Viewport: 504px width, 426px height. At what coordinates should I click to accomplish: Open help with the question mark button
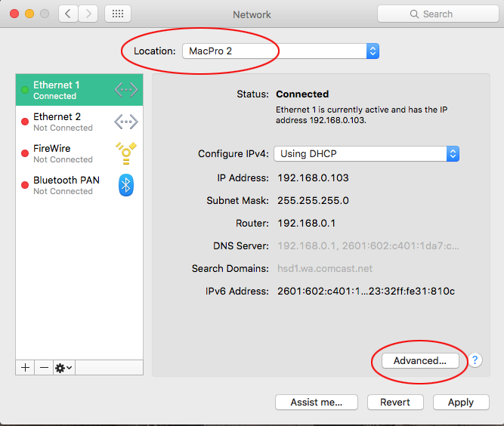pos(475,360)
